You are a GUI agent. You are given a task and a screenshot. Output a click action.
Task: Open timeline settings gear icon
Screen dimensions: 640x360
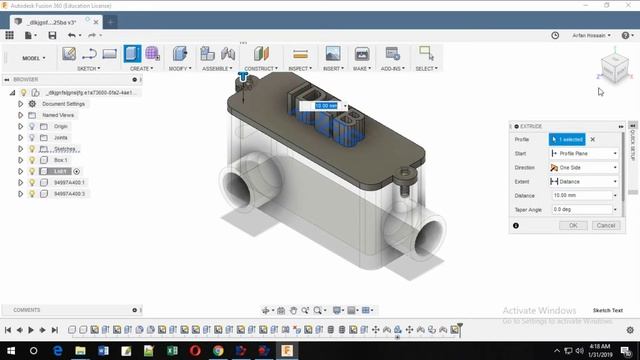pyautogui.click(x=630, y=330)
